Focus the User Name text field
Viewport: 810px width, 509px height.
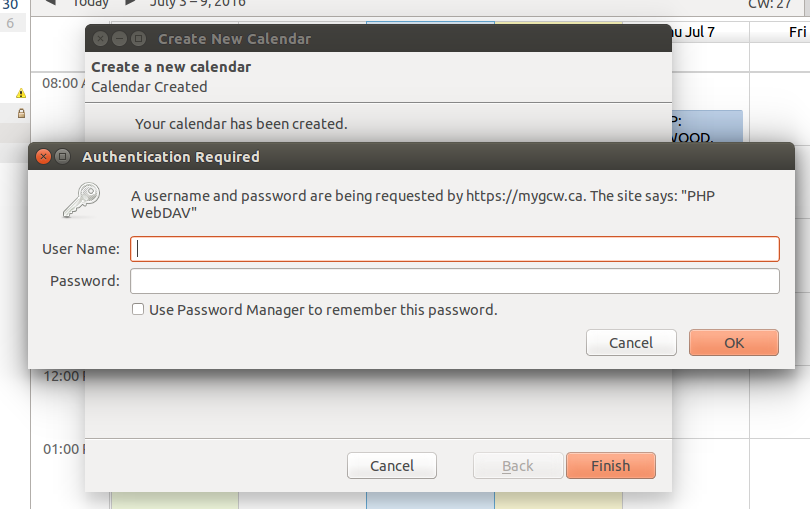tap(455, 249)
